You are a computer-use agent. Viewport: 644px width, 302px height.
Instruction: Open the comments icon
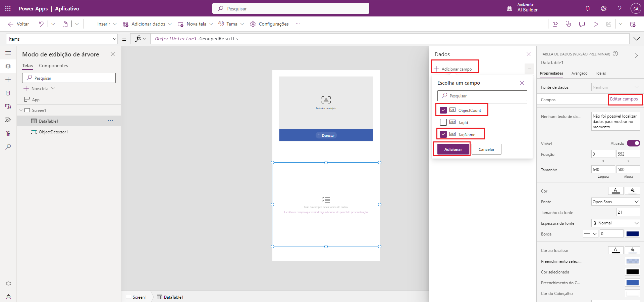point(582,24)
